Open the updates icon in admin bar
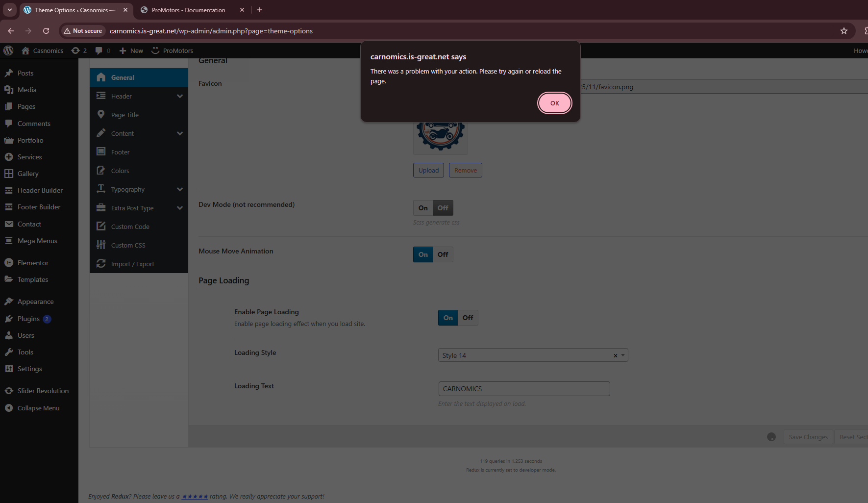Viewport: 868px width, 503px height. (x=79, y=50)
